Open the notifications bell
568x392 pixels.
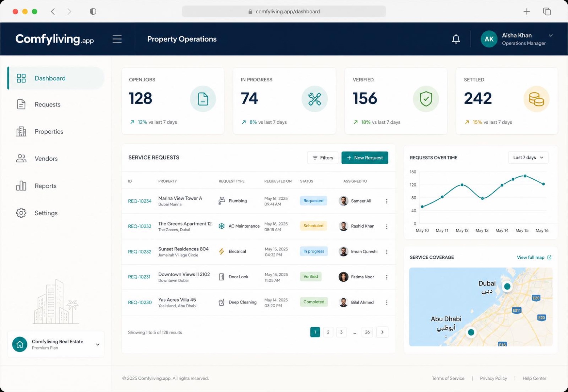tap(456, 39)
